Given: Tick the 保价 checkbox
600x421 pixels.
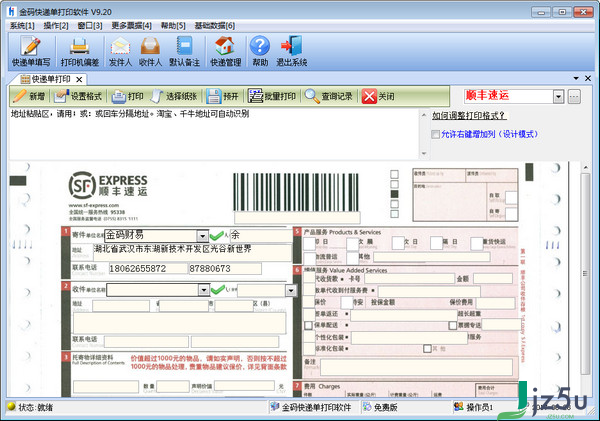Looking at the screenshot, I should tap(309, 302).
